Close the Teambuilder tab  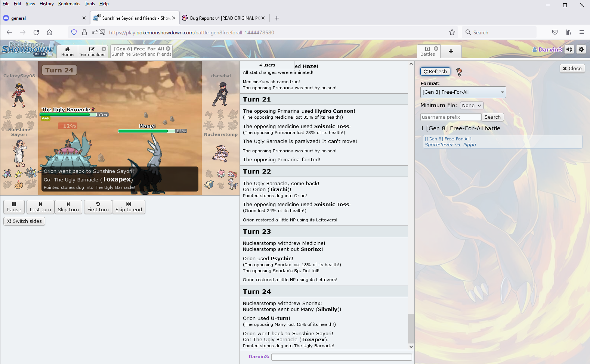point(104,49)
